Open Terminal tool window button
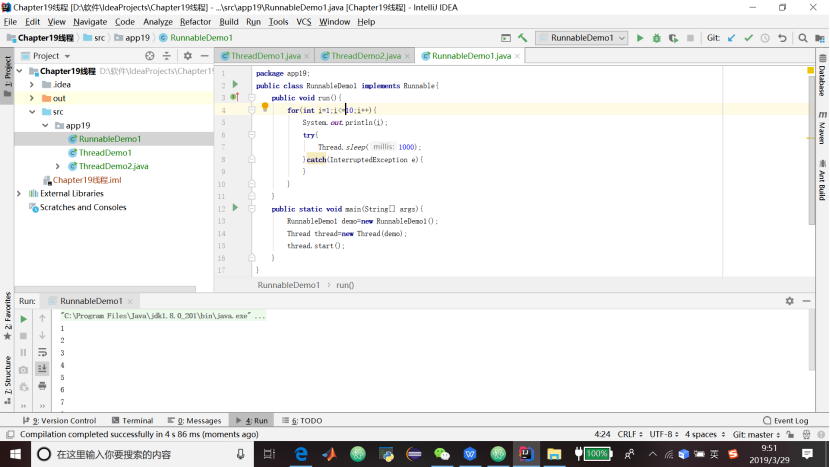 click(132, 421)
